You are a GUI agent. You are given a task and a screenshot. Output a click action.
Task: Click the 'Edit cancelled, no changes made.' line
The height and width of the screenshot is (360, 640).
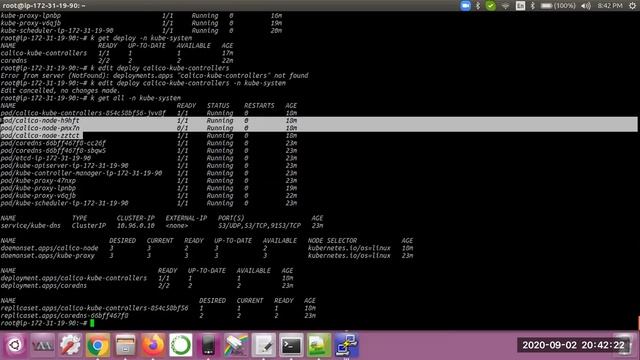(60, 91)
